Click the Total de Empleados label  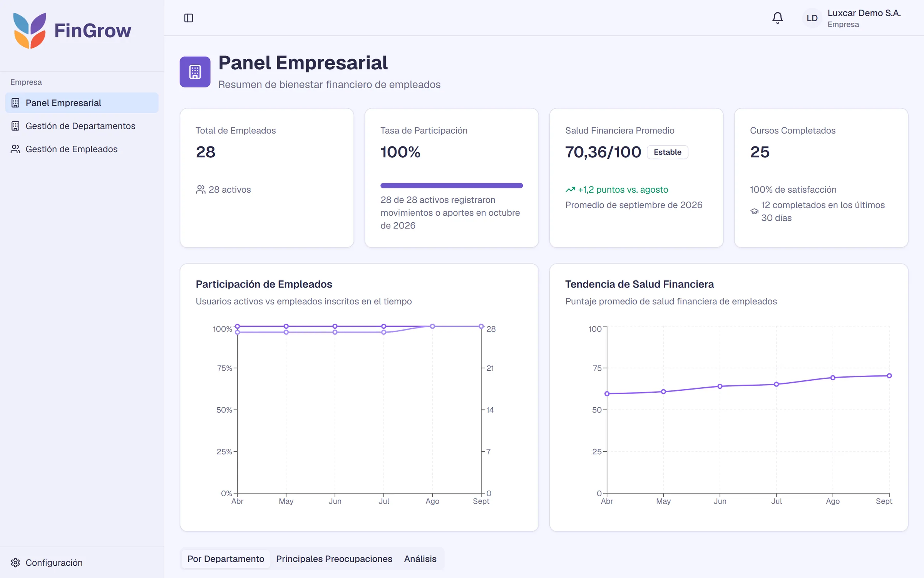click(236, 131)
